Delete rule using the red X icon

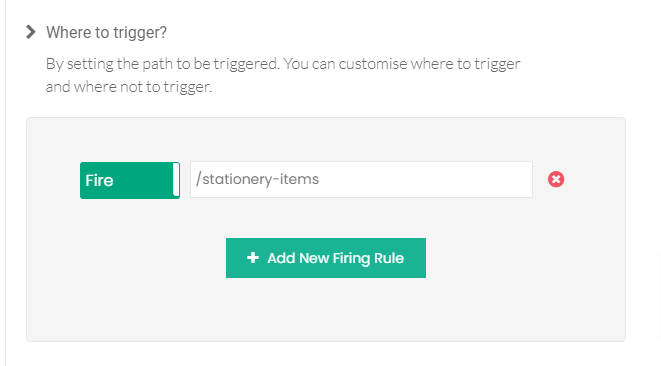tap(556, 179)
